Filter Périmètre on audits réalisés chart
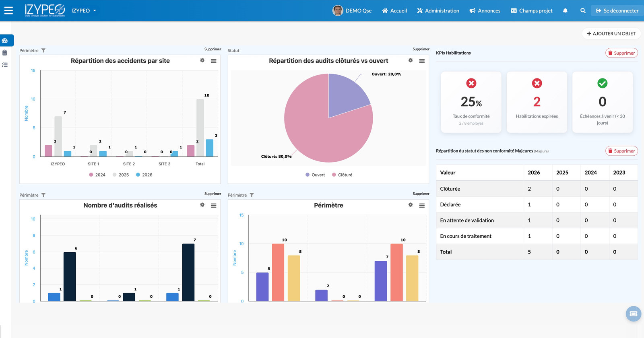Screen dimensions: 644x338 click(43, 195)
